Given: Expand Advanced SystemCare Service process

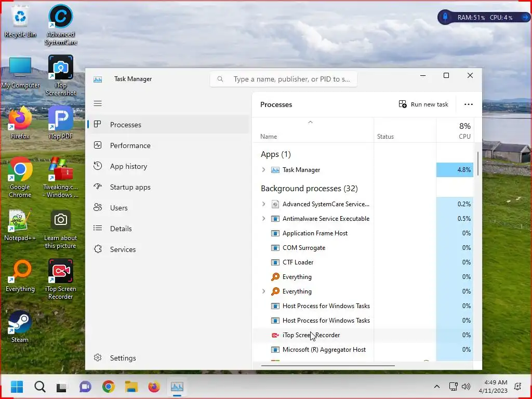Looking at the screenshot, I should [263, 204].
